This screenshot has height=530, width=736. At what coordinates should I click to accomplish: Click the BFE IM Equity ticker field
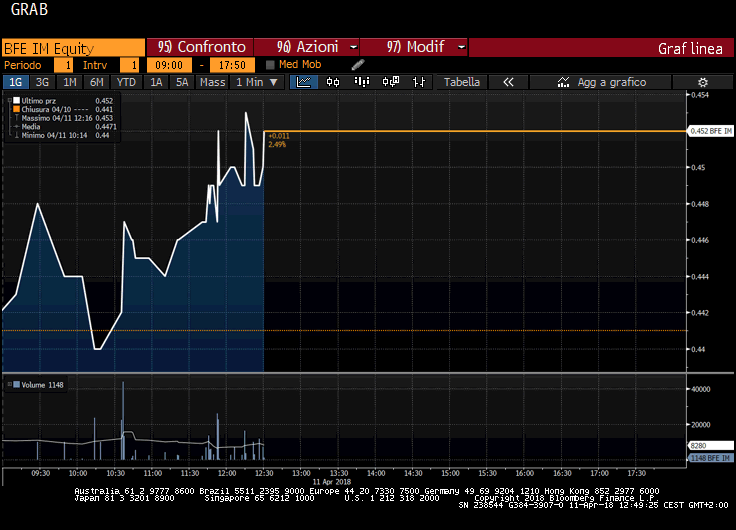pyautogui.click(x=72, y=47)
